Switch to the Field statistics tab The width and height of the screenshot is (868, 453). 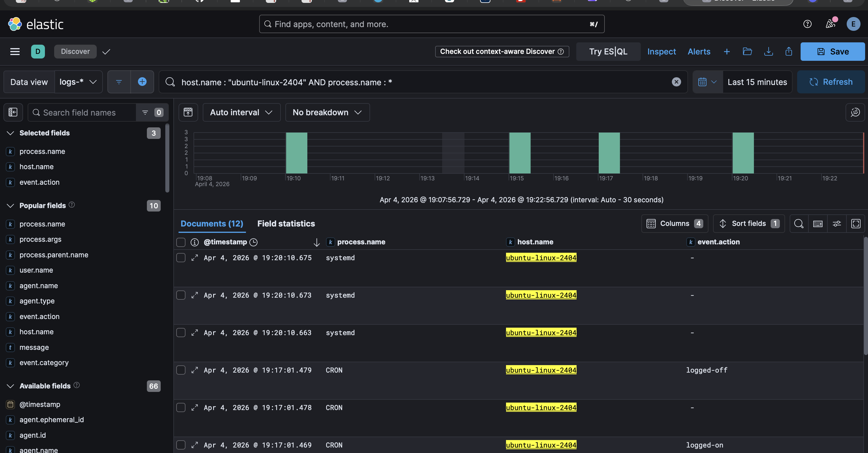coord(286,223)
